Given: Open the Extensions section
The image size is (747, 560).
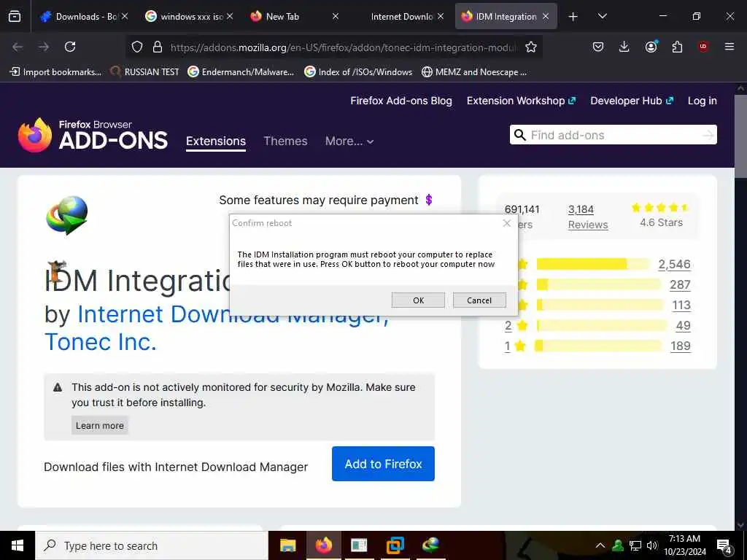Looking at the screenshot, I should (x=216, y=141).
